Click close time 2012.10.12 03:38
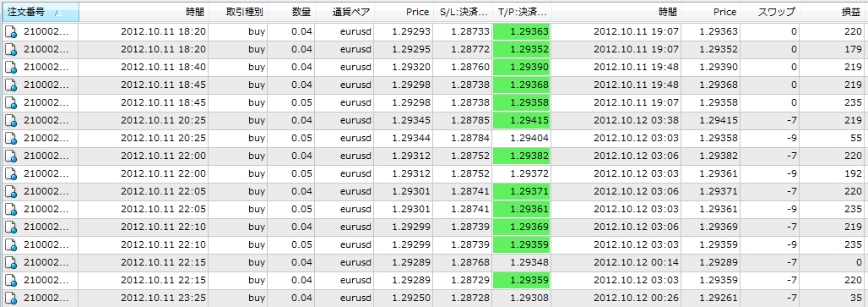 [636, 121]
